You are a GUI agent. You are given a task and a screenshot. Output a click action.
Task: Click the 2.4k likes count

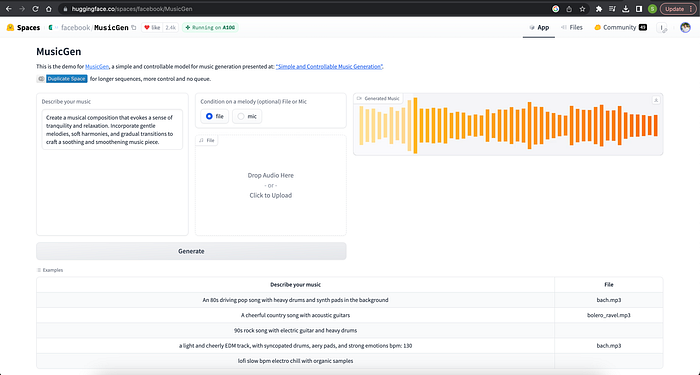(171, 28)
